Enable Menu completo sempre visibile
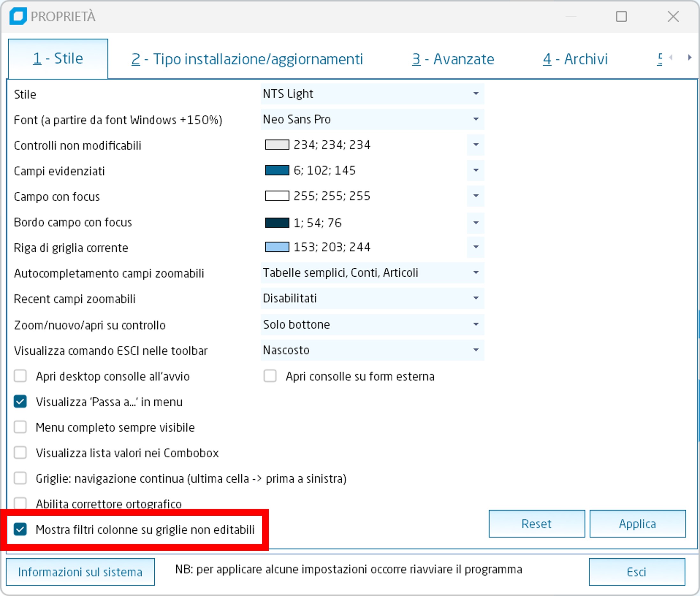Screen dimensions: 700x596 20,427
